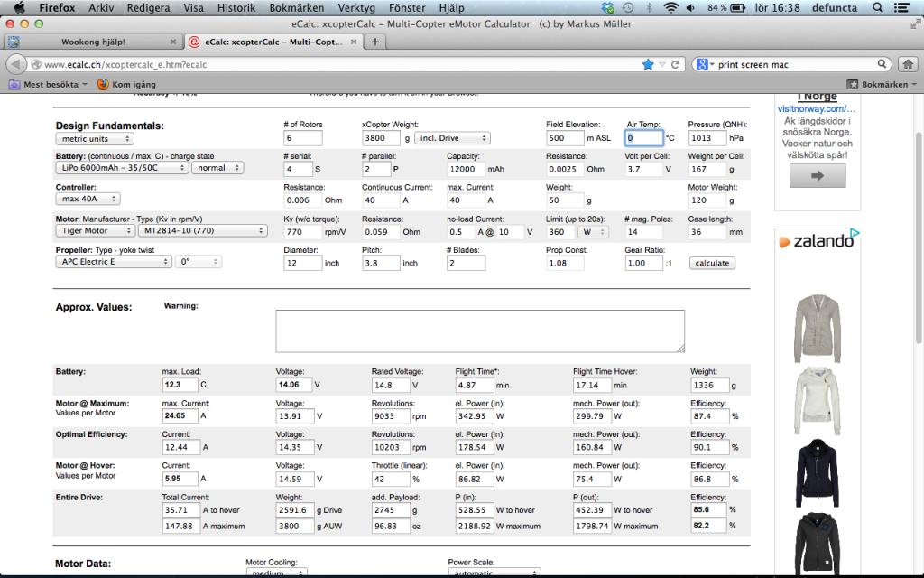Click the propeller Diameter input field
The height and width of the screenshot is (578, 924).
[x=303, y=263]
